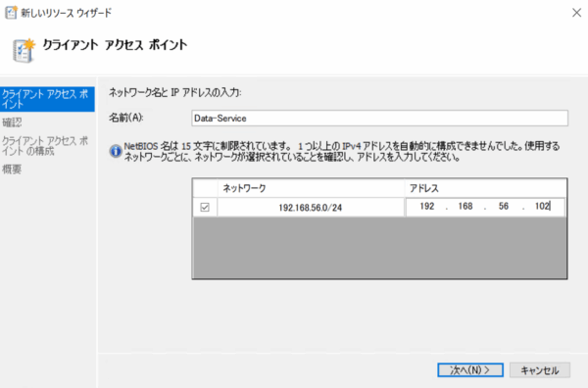Click the second IP octet 168
Viewport: 588px width, 388px height.
point(465,206)
